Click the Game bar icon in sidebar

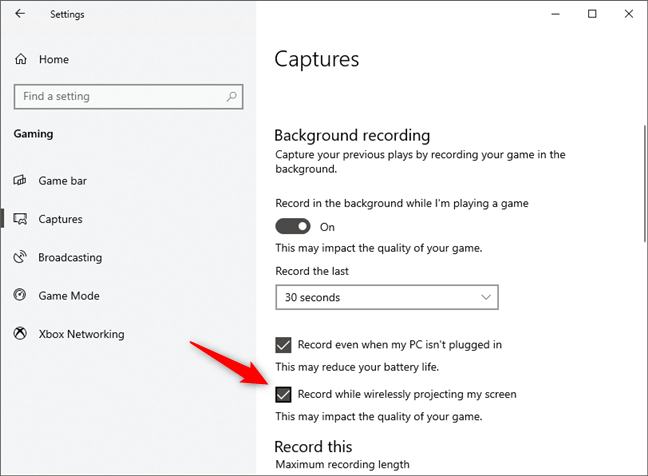pos(20,181)
